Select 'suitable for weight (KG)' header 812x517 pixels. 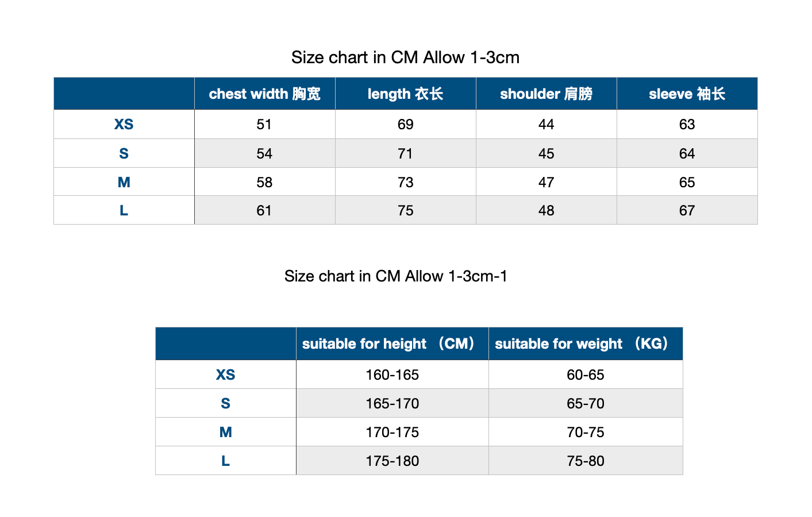(586, 344)
